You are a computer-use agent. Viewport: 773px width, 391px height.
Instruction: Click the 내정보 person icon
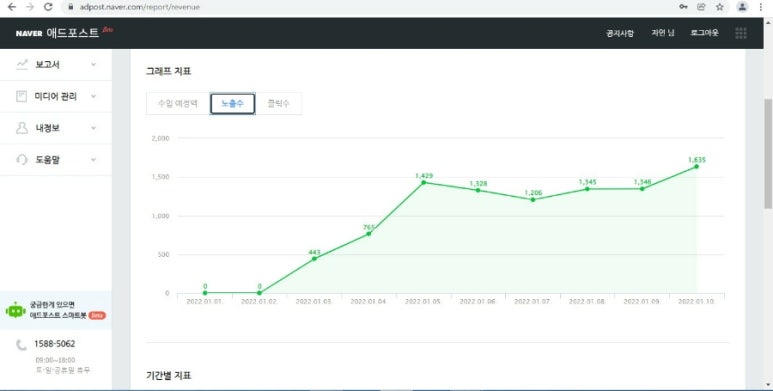22,128
